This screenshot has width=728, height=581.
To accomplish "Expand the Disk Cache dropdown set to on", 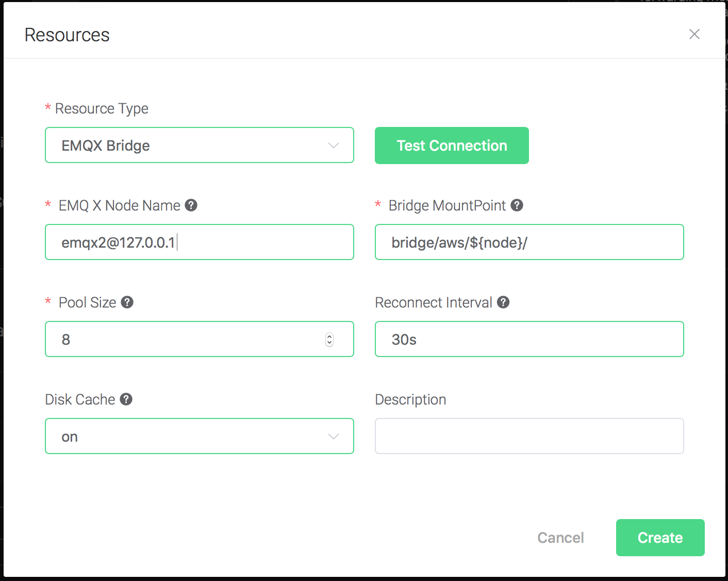I will tap(200, 436).
